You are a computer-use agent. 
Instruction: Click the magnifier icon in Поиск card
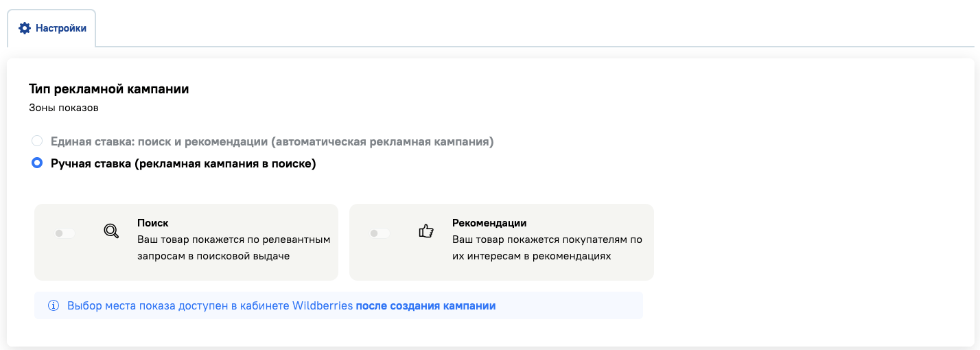(x=111, y=231)
